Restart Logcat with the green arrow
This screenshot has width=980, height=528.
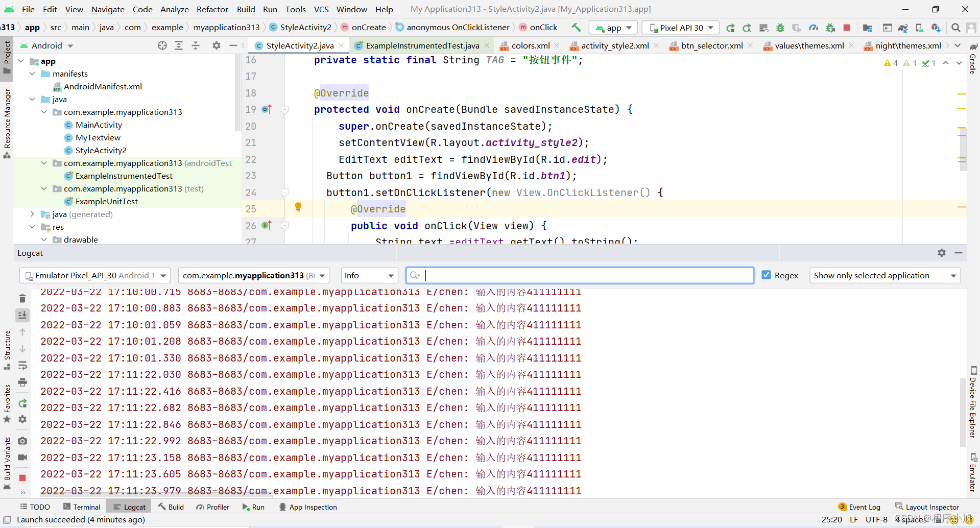22,403
